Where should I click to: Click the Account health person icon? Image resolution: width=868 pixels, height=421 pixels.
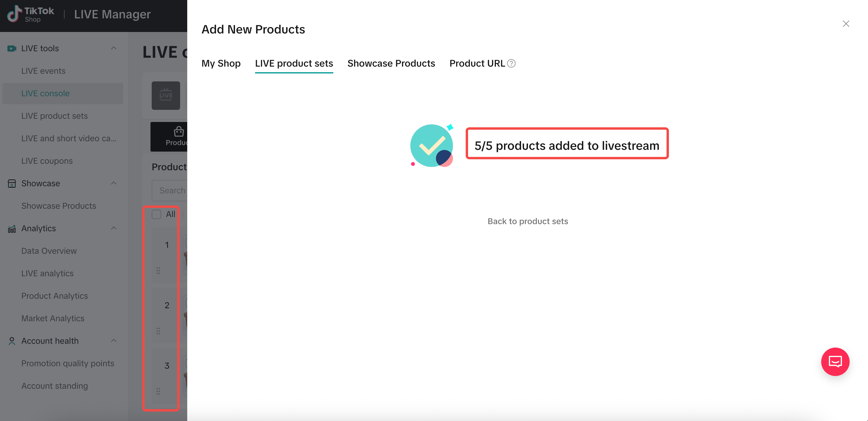pyautogui.click(x=12, y=341)
